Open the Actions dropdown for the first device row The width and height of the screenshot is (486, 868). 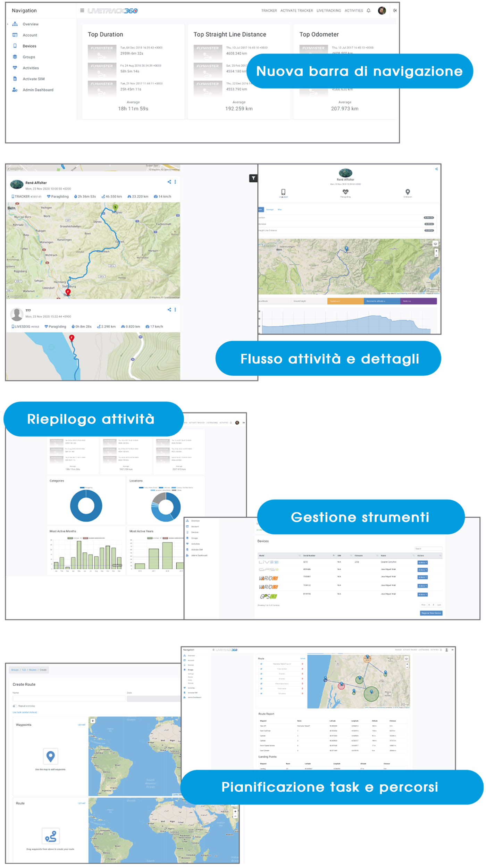tap(422, 562)
